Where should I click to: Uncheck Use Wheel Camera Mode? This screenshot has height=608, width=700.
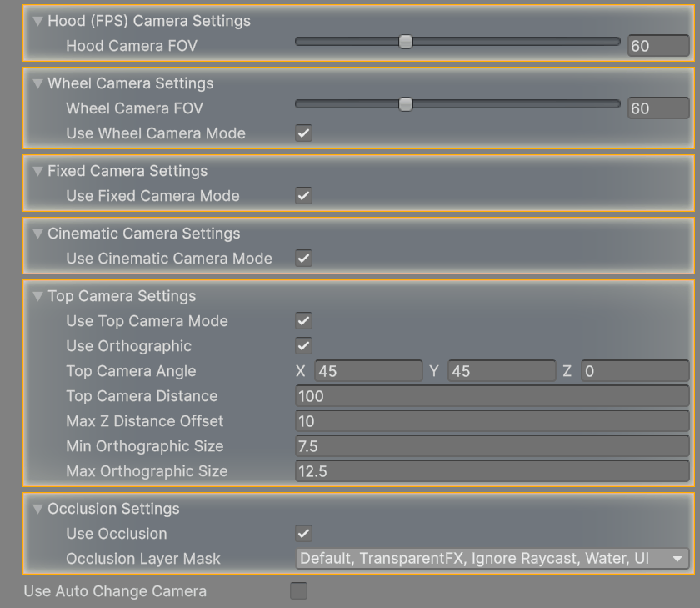click(x=303, y=133)
